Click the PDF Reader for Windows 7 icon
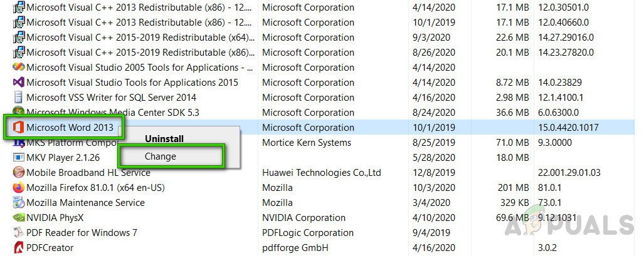The width and height of the screenshot is (644, 256). [x=18, y=233]
